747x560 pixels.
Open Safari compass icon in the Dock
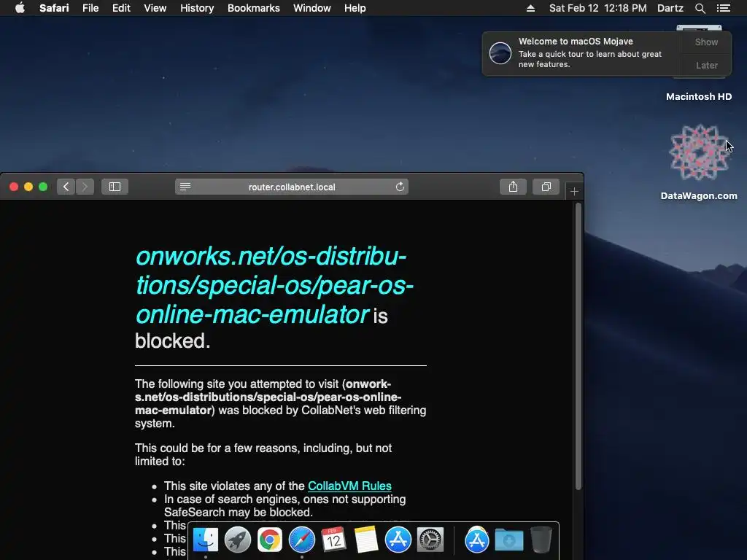pyautogui.click(x=301, y=540)
